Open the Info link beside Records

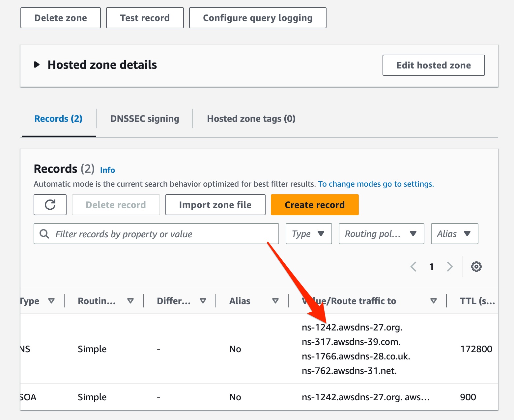(x=107, y=170)
